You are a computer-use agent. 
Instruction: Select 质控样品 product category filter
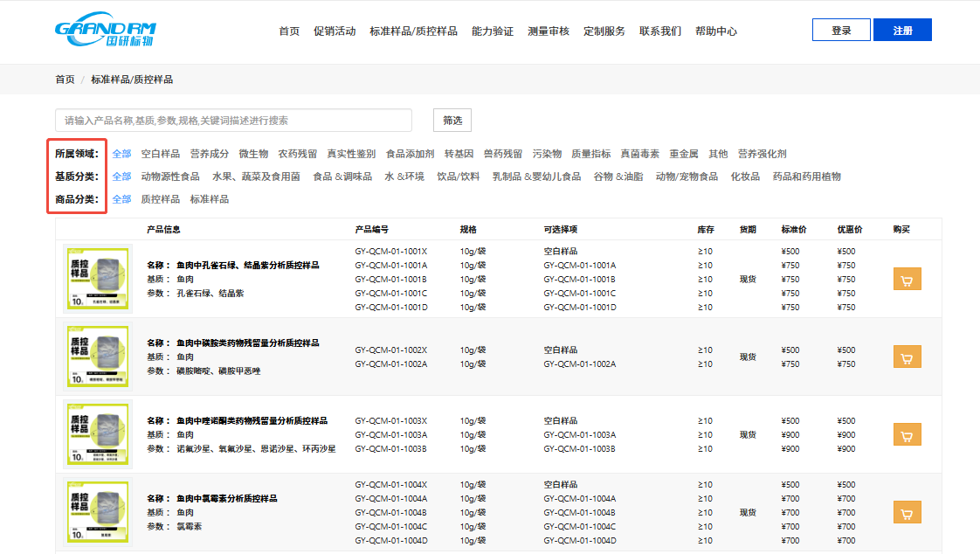click(x=161, y=199)
